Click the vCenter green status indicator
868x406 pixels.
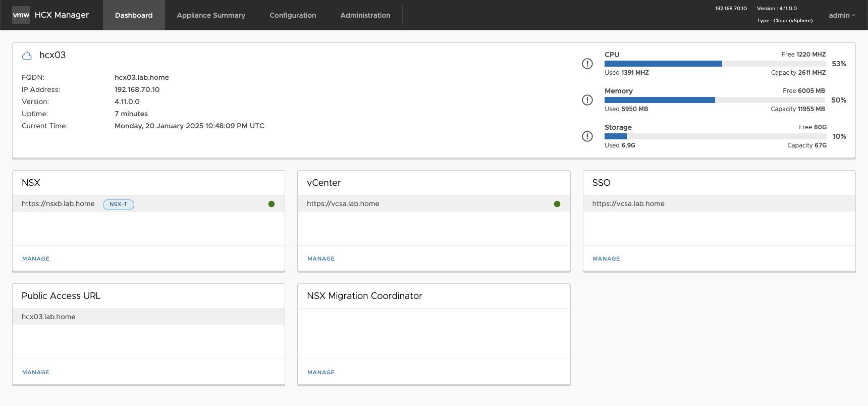click(x=557, y=204)
